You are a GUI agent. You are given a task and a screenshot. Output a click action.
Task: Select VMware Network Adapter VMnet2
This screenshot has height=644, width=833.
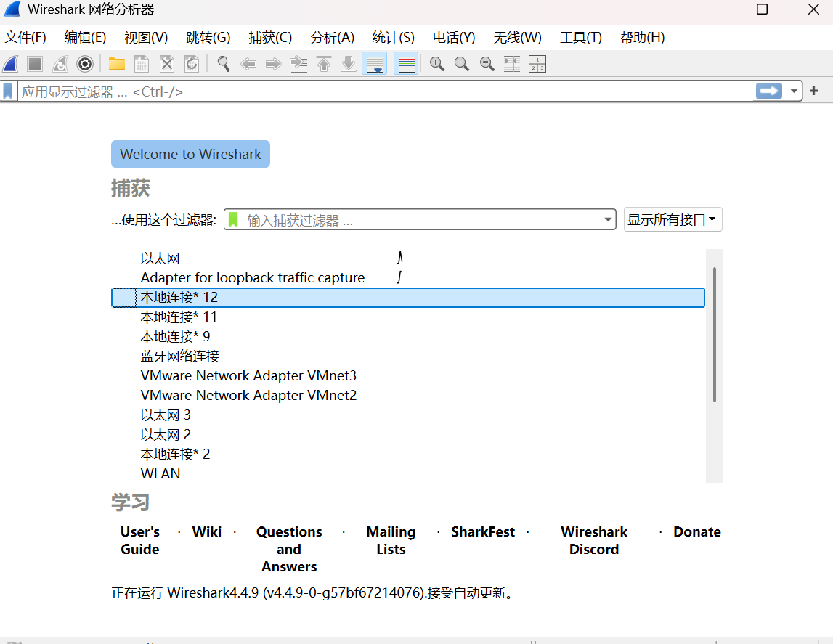(408, 396)
